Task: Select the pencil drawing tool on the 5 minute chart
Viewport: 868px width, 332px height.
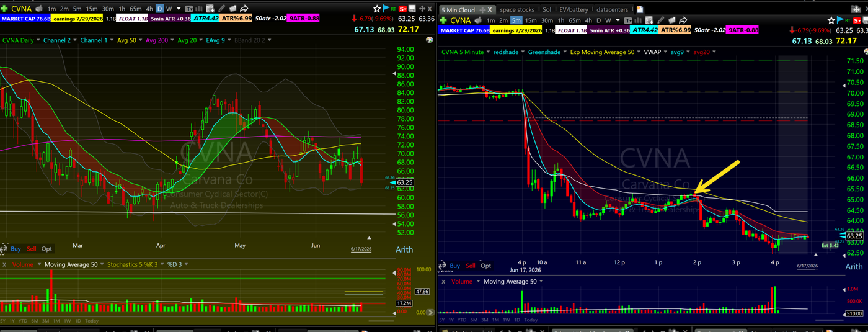Action: pyautogui.click(x=660, y=20)
